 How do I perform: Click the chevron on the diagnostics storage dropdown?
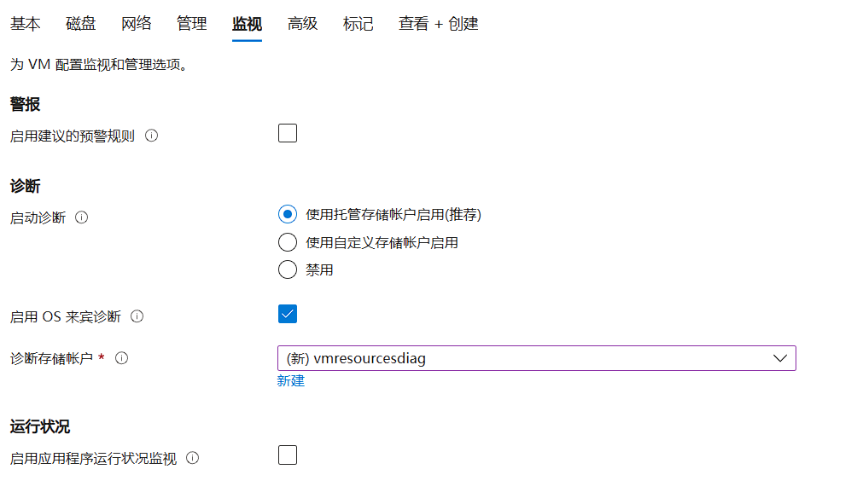coord(780,357)
